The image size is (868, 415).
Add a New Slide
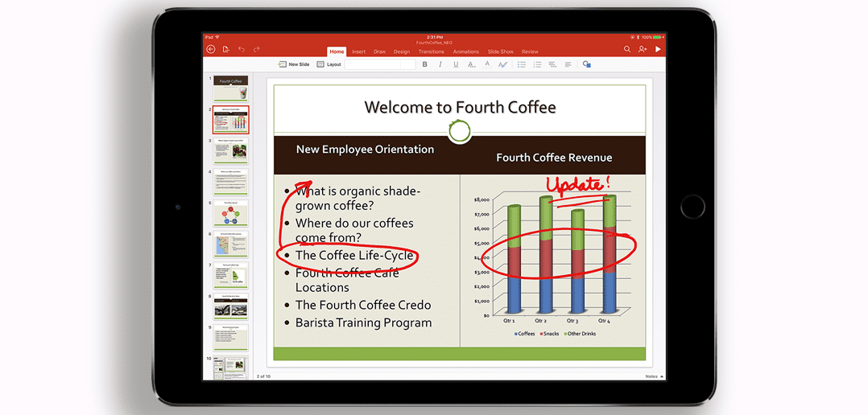tap(294, 64)
